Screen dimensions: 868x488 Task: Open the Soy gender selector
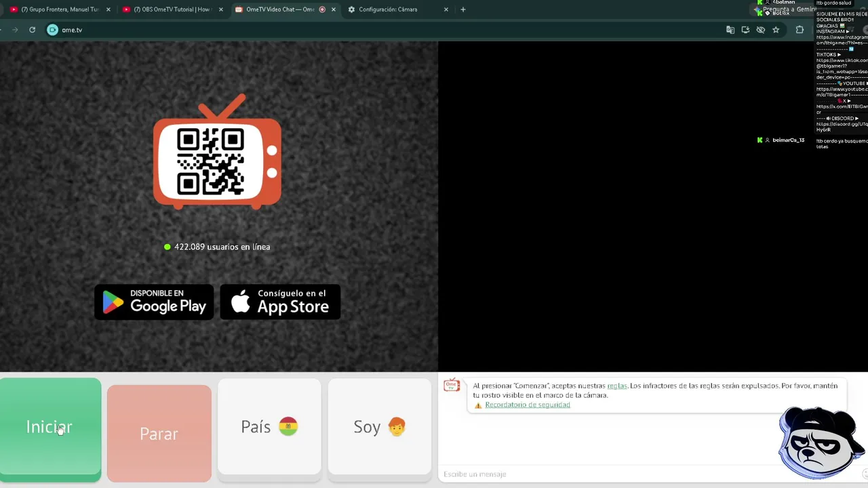[379, 427]
